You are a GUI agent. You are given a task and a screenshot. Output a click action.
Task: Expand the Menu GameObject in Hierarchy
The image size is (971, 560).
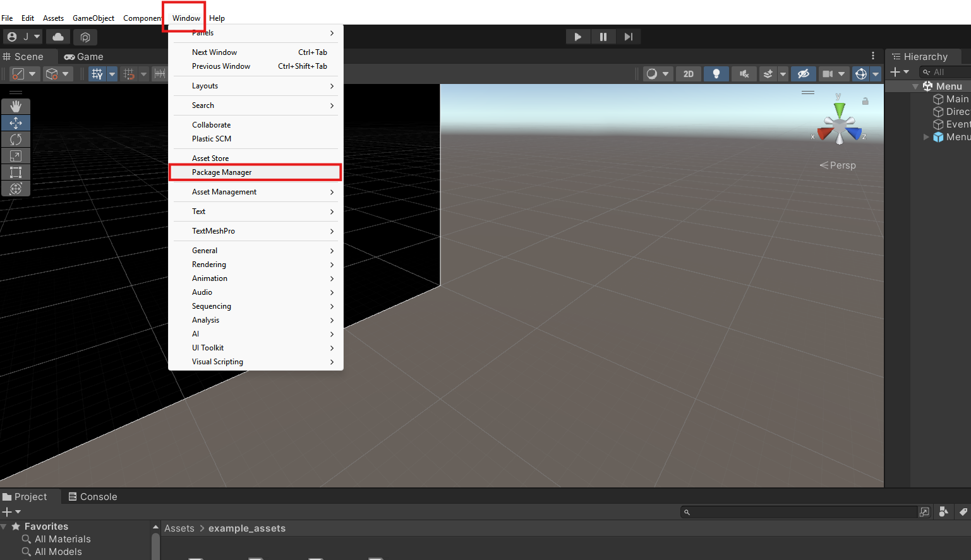coord(926,137)
